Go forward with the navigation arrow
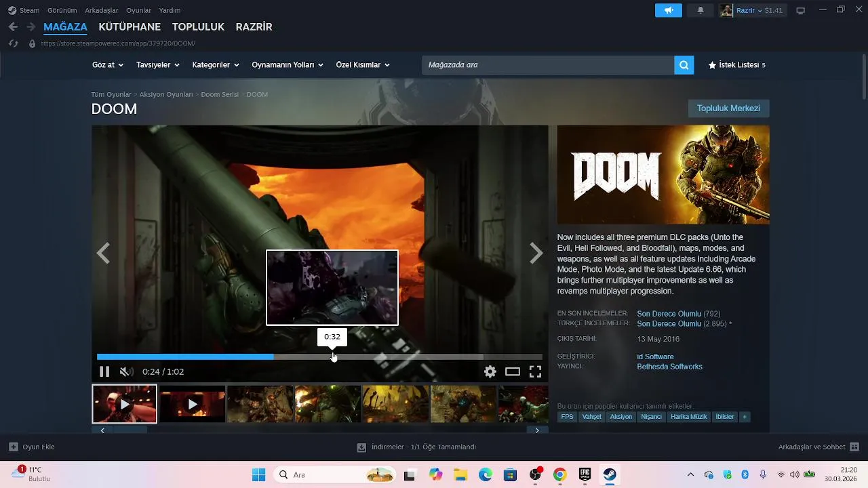The height and width of the screenshot is (488, 868). (31, 27)
